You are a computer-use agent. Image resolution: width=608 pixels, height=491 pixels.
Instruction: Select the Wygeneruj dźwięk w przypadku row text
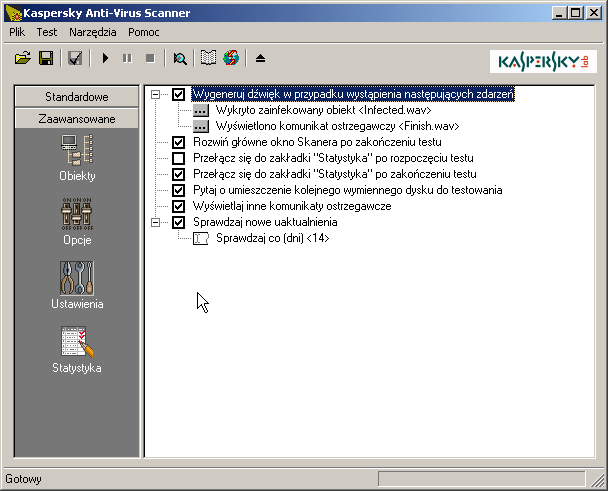(353, 94)
